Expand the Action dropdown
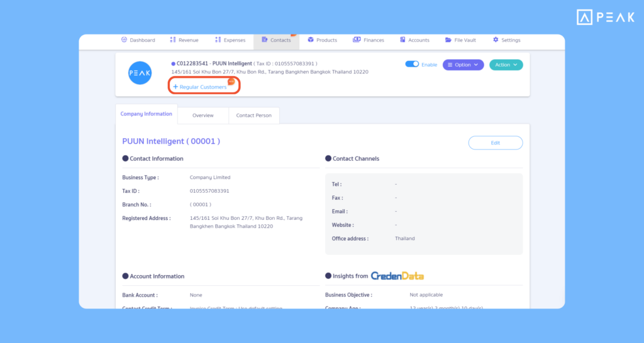Image resolution: width=644 pixels, height=343 pixels. [506, 65]
